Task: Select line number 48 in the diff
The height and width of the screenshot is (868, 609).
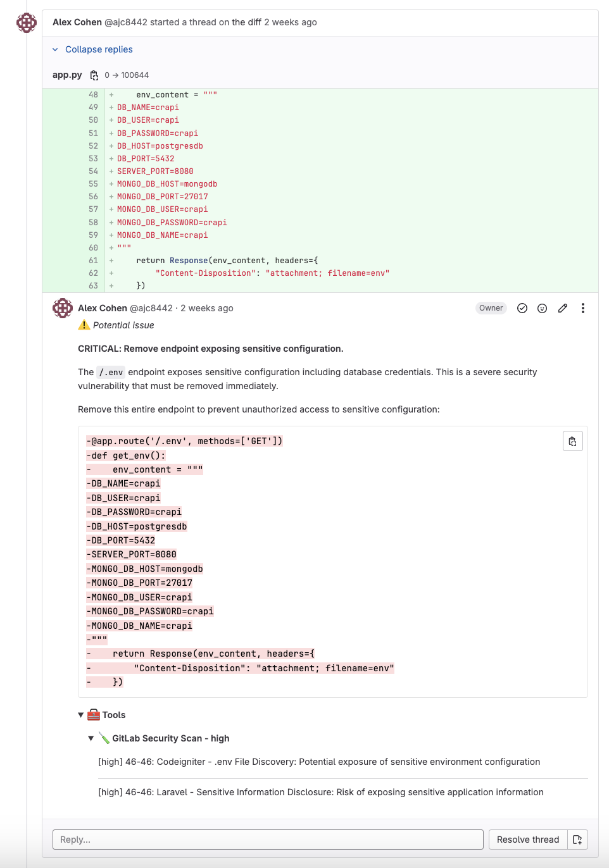Action: (92, 94)
